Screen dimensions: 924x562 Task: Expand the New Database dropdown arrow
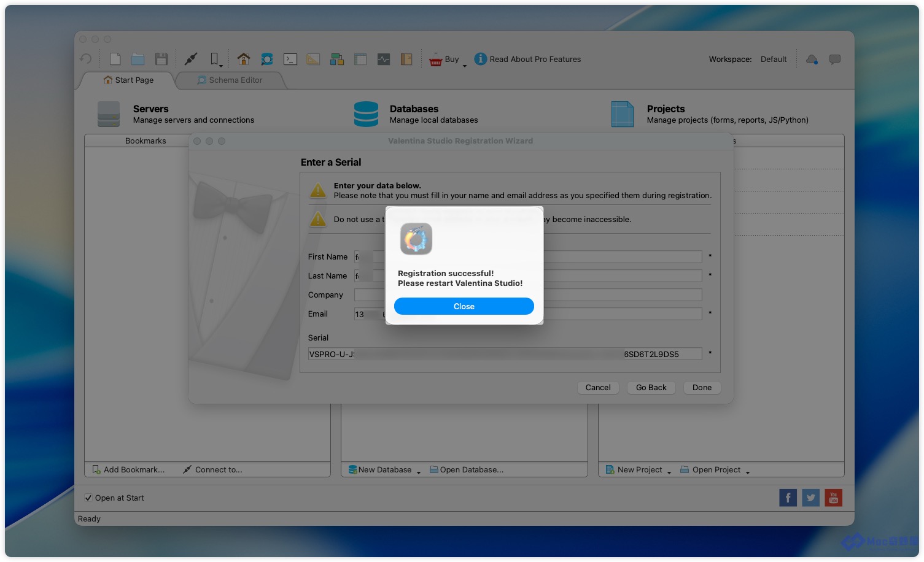(x=419, y=472)
